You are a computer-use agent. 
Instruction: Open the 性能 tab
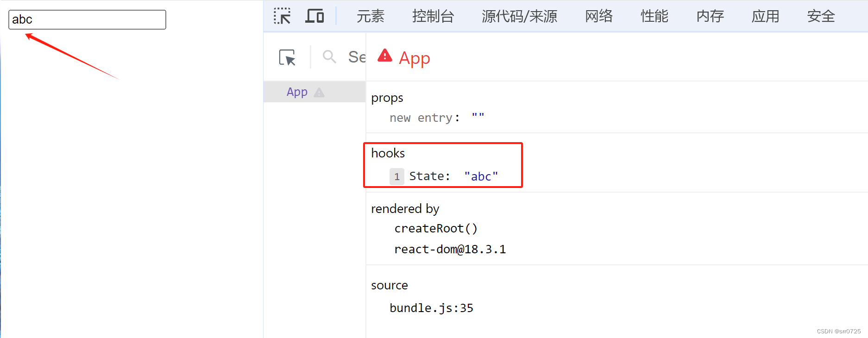click(x=654, y=16)
